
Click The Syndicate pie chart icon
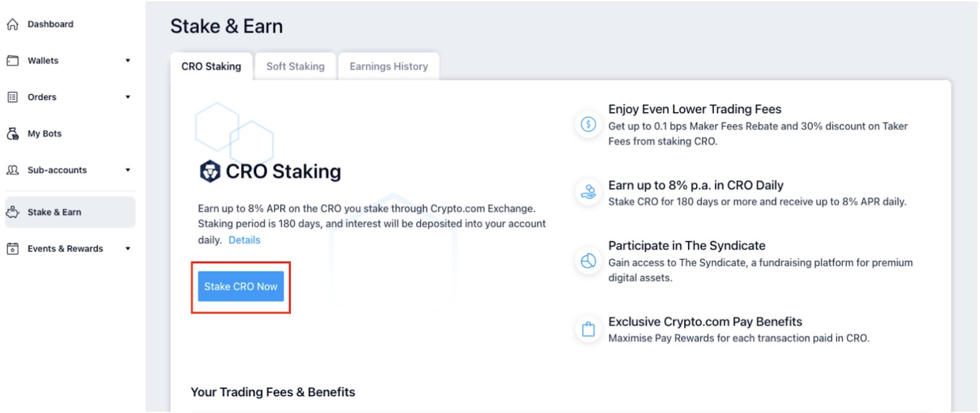point(588,261)
